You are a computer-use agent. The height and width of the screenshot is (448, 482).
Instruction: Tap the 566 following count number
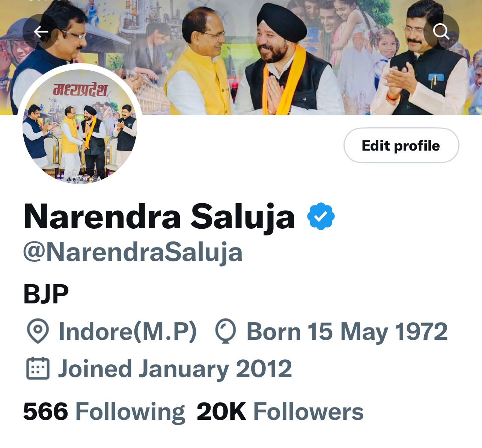45,412
